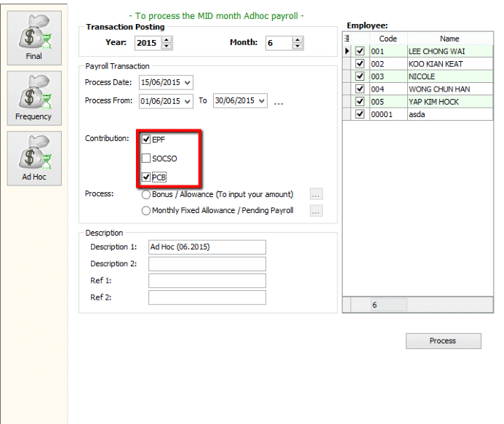Toggle the EPF contribution checkbox
The image size is (504, 424).
[x=147, y=139]
